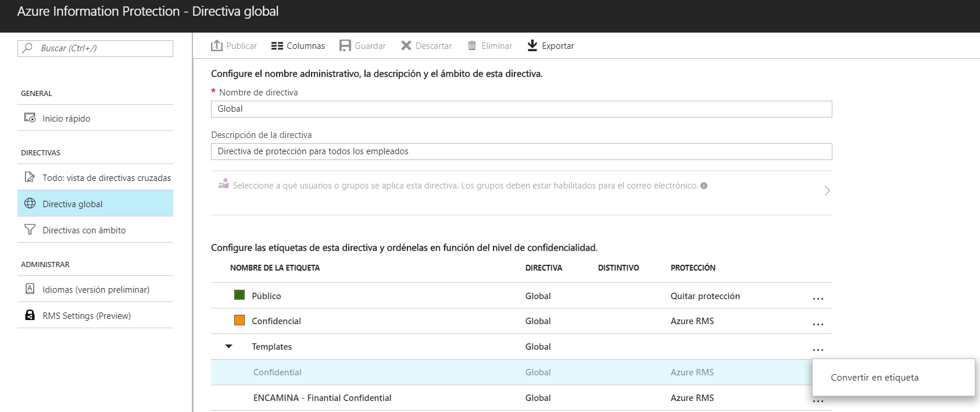
Task: Click the Guardar button label
Action: pyautogui.click(x=370, y=46)
